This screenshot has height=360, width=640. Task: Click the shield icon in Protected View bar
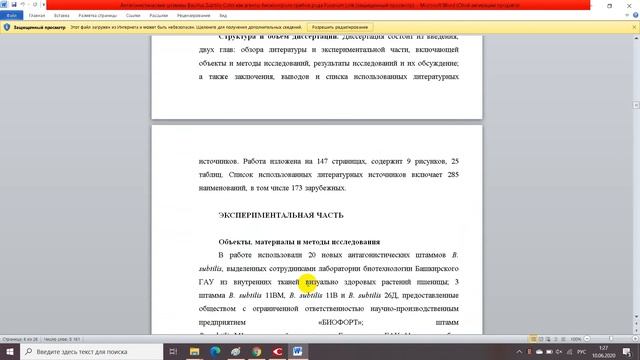pyautogui.click(x=7, y=27)
